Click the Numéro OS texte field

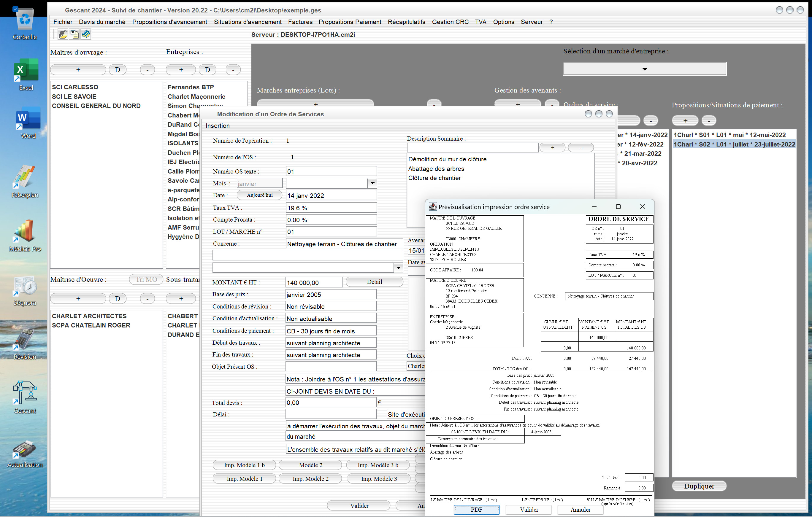pyautogui.click(x=331, y=171)
